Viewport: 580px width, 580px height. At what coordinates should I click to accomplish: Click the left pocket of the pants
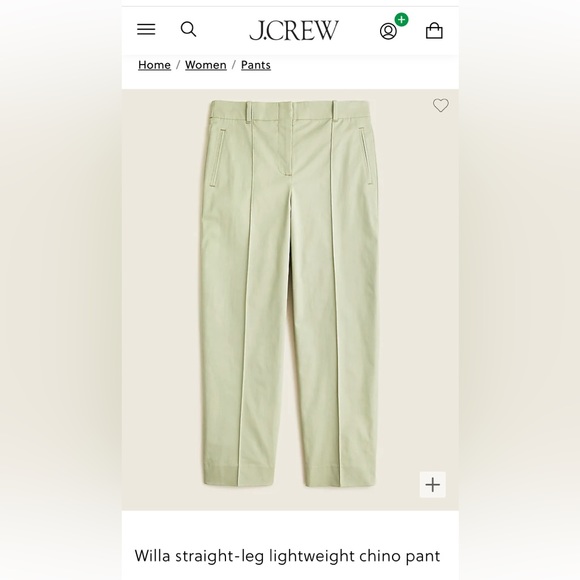218,157
